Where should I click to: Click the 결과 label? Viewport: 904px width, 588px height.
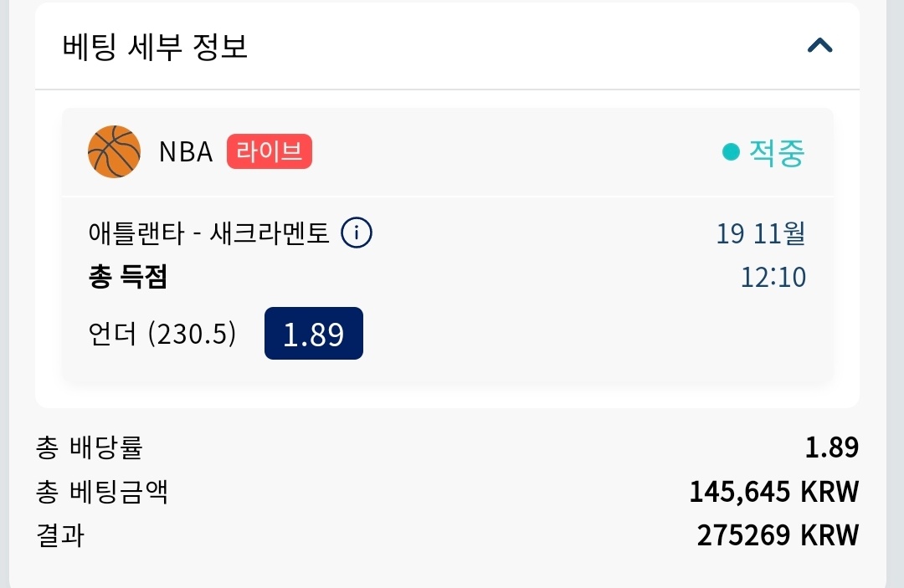click(x=59, y=535)
